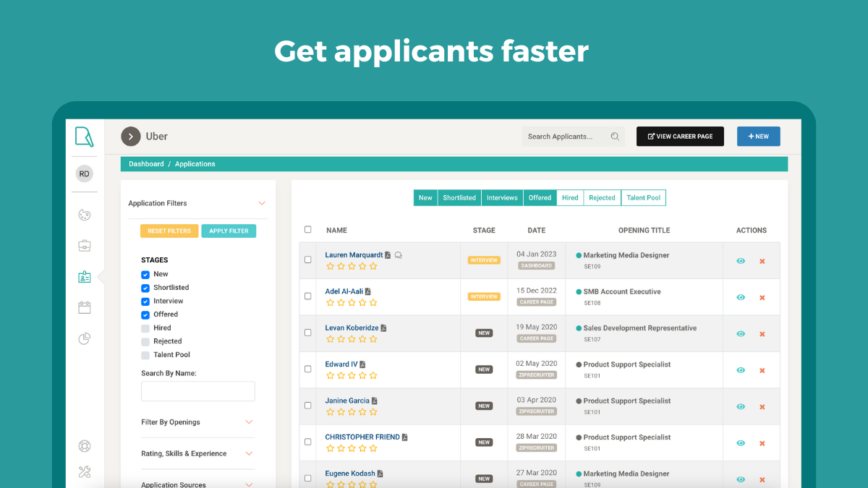Switch to the Rejected tab

602,197
